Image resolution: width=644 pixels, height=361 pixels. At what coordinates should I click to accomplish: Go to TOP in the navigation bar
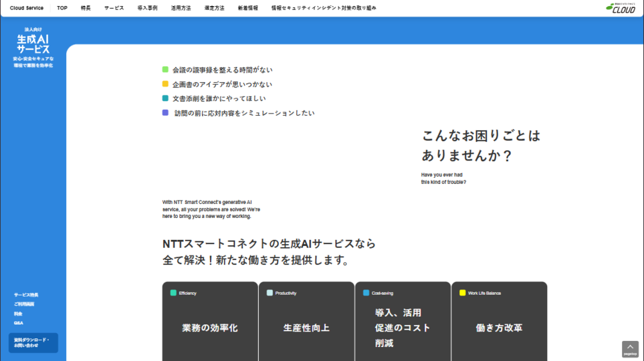(x=62, y=8)
